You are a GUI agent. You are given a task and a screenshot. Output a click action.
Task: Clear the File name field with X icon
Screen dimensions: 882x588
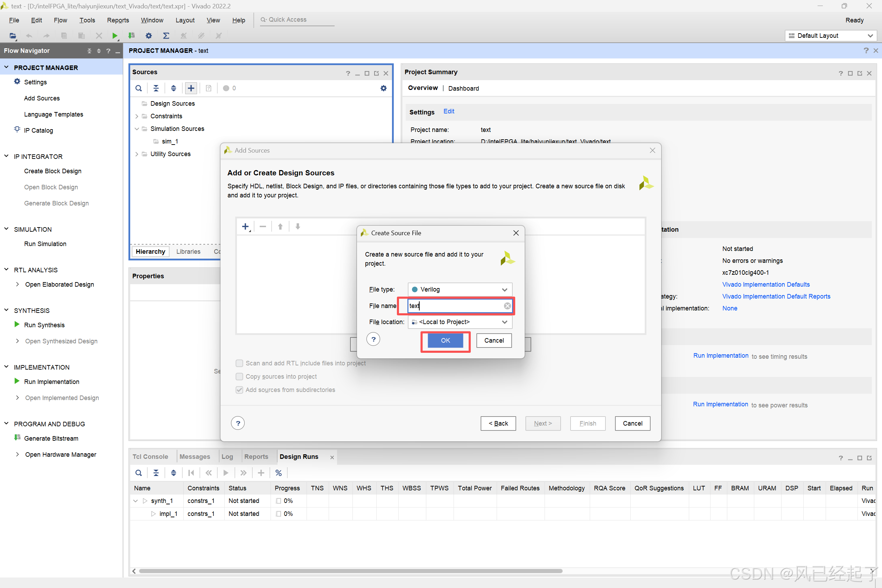click(507, 306)
